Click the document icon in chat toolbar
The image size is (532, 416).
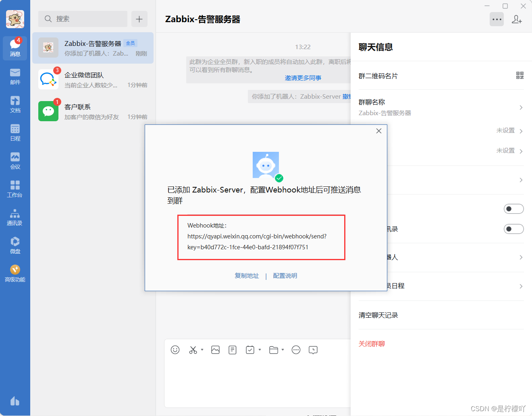233,350
